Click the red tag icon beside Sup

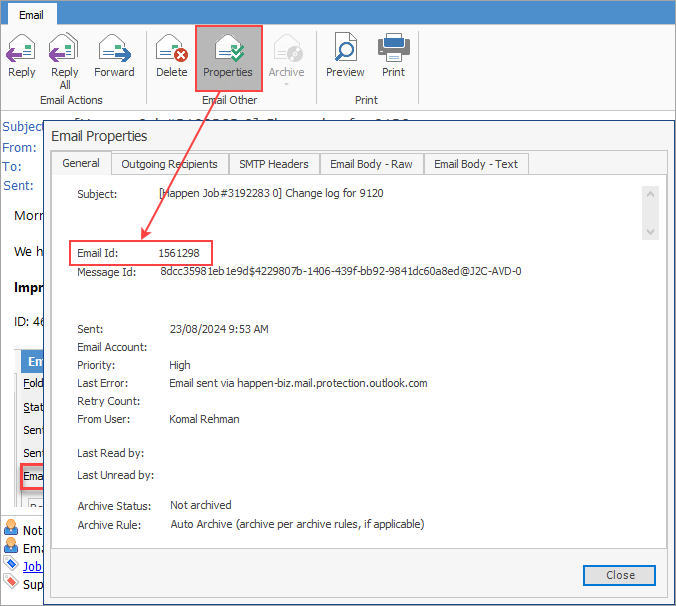coord(11,582)
